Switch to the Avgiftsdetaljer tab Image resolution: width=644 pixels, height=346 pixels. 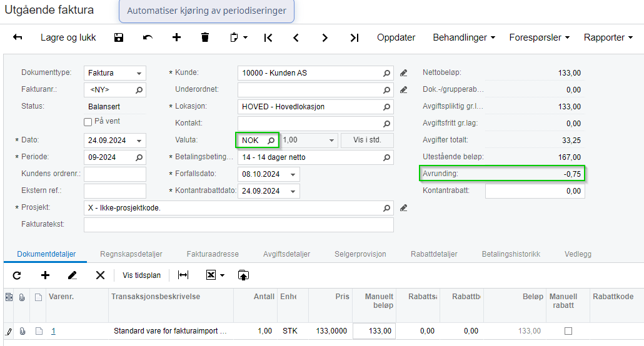point(287,254)
